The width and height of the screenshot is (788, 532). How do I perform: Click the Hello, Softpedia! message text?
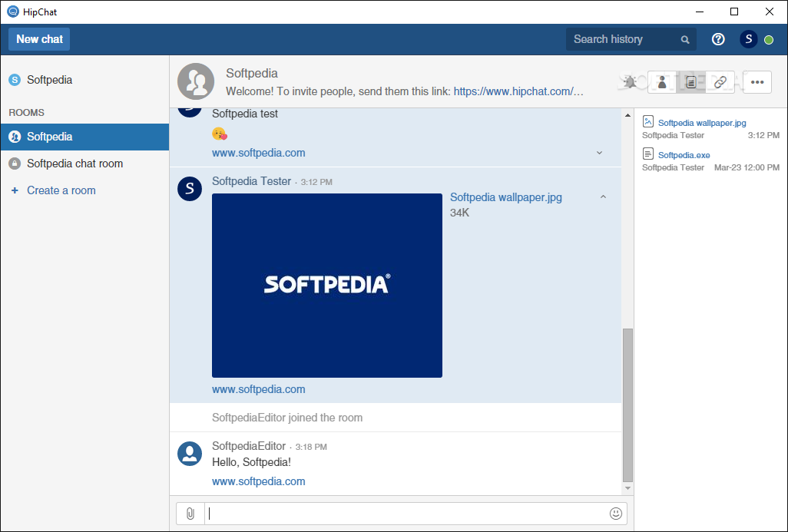(x=251, y=462)
